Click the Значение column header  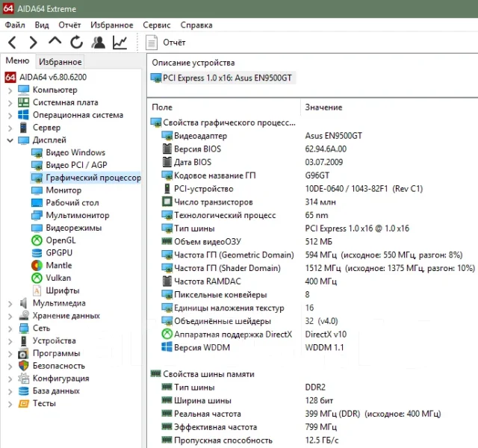pos(323,108)
